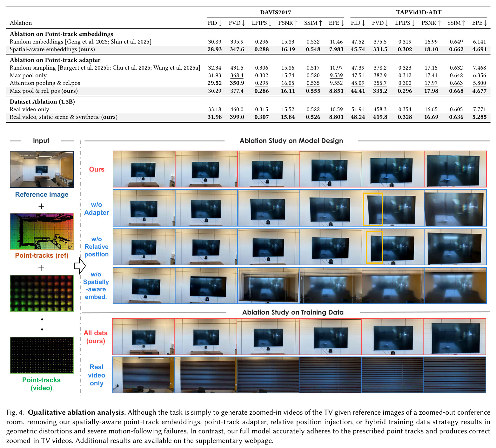The height and width of the screenshot is (448, 496).
Task: Click the FVD value 460.0
Action: pyautogui.click(x=237, y=109)
